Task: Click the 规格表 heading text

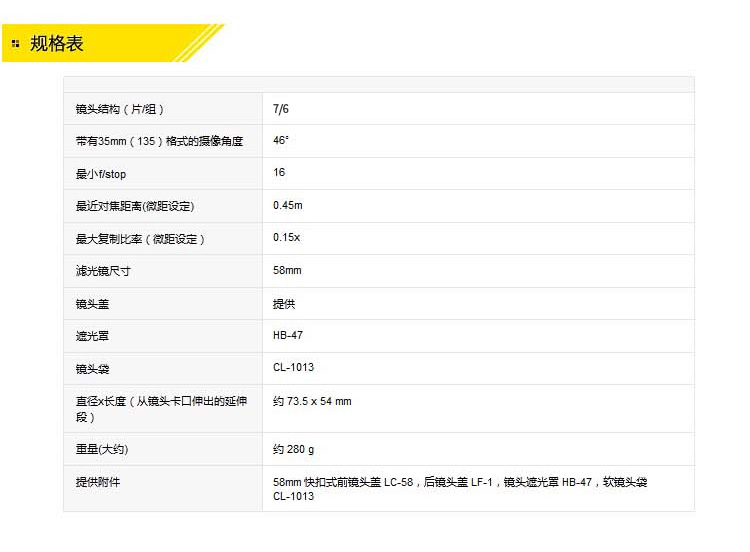Action: 56,43
